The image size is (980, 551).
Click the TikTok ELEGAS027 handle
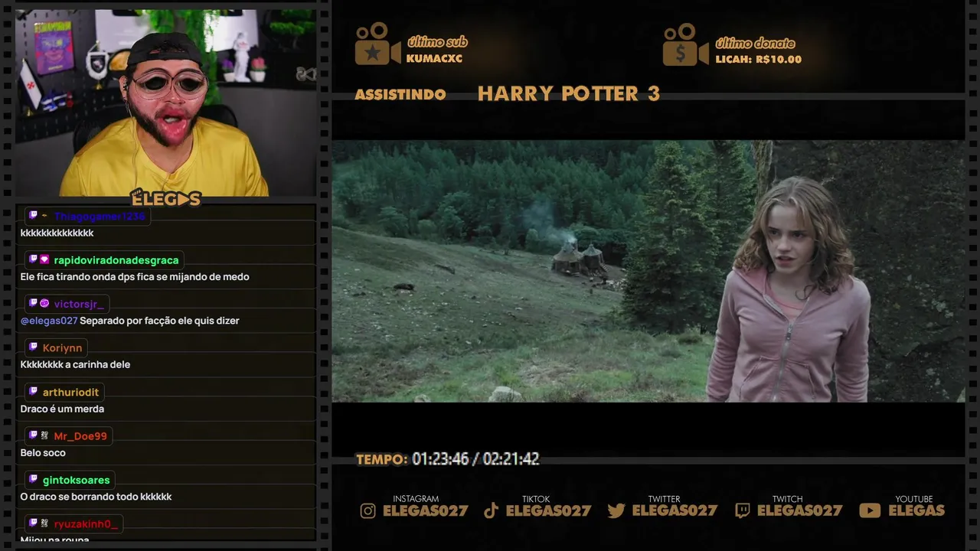(x=548, y=510)
